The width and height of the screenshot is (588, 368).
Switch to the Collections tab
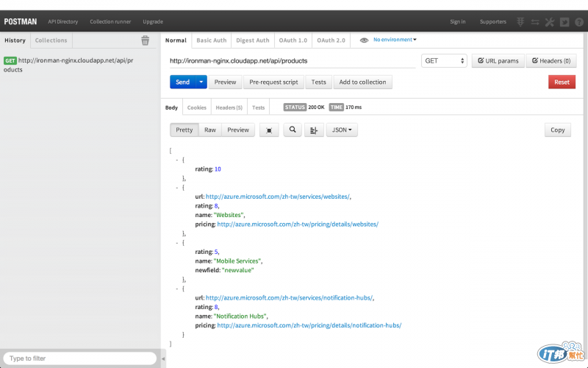(51, 40)
